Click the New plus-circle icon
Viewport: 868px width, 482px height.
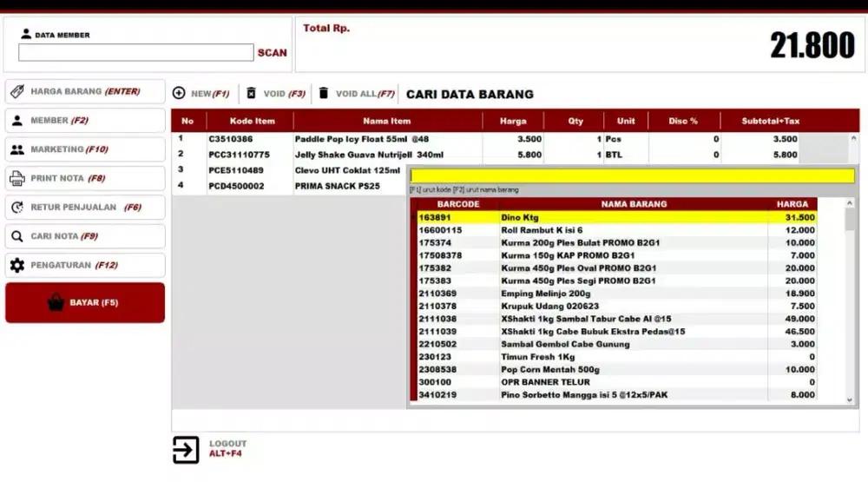(x=179, y=93)
